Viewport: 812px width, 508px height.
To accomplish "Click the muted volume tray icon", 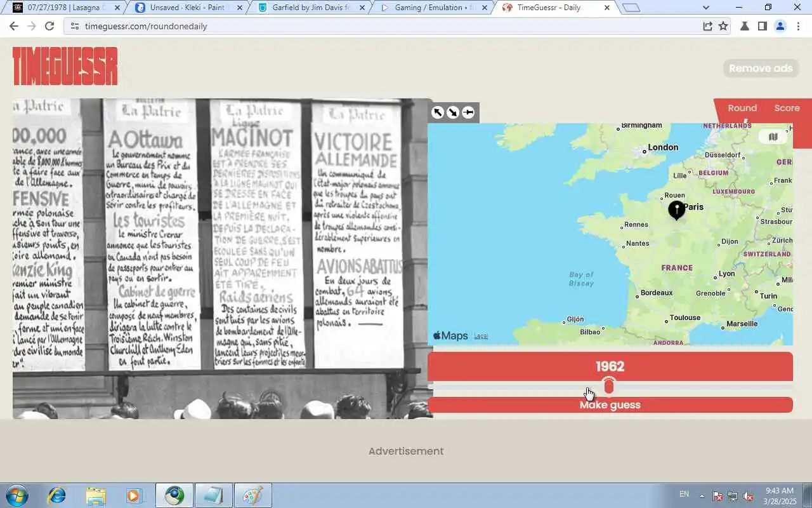I will [x=748, y=496].
